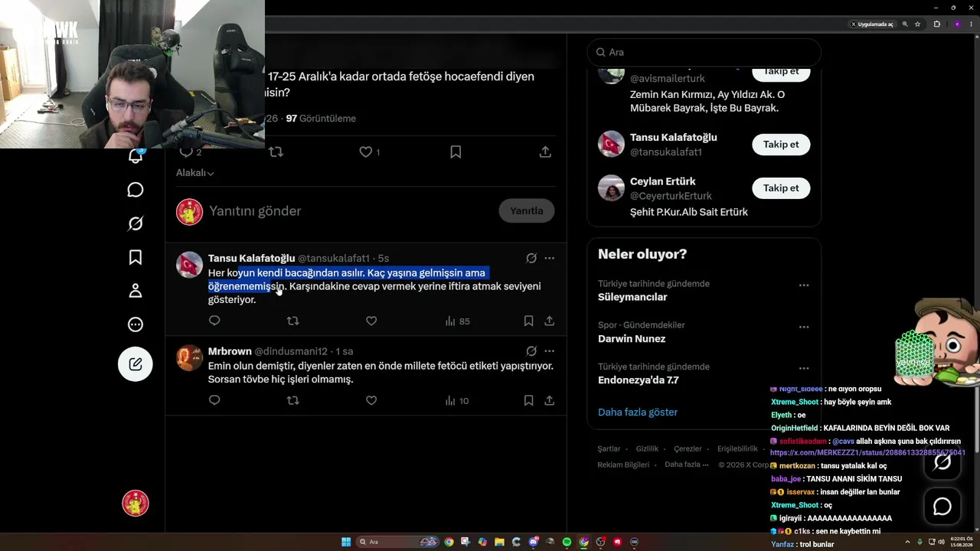The height and width of the screenshot is (551, 980).
Task: Open the Windows Start menu
Action: [x=346, y=542]
